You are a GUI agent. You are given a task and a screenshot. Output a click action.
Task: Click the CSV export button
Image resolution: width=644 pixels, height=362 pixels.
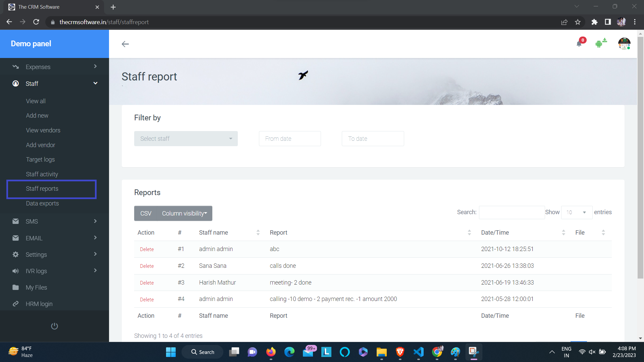146,214
